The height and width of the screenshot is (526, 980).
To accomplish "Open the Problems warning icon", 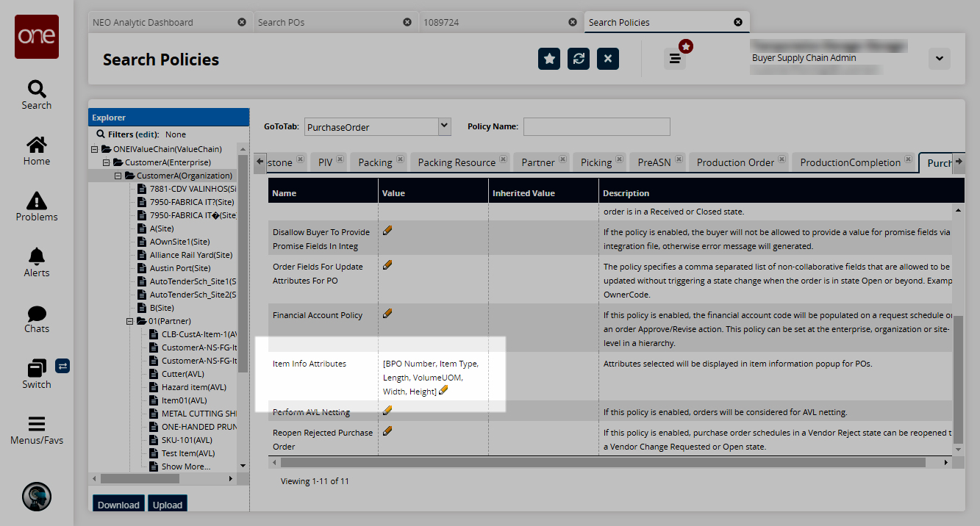I will tap(36, 201).
